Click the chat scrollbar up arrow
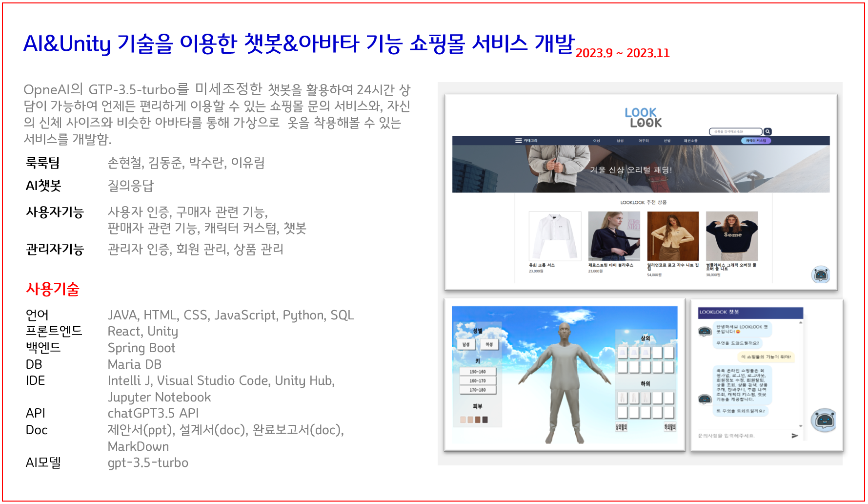 click(801, 322)
